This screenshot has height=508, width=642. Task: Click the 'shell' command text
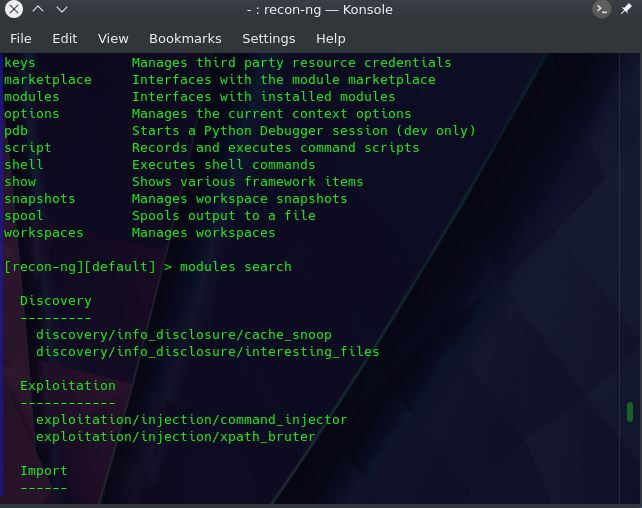[x=24, y=165]
